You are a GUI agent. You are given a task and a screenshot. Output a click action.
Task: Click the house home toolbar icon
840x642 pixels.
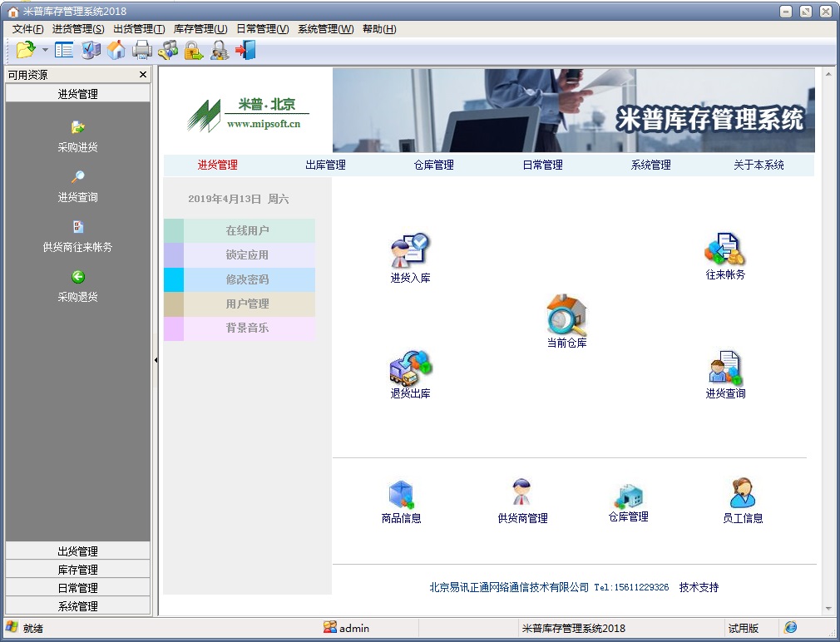click(x=116, y=50)
